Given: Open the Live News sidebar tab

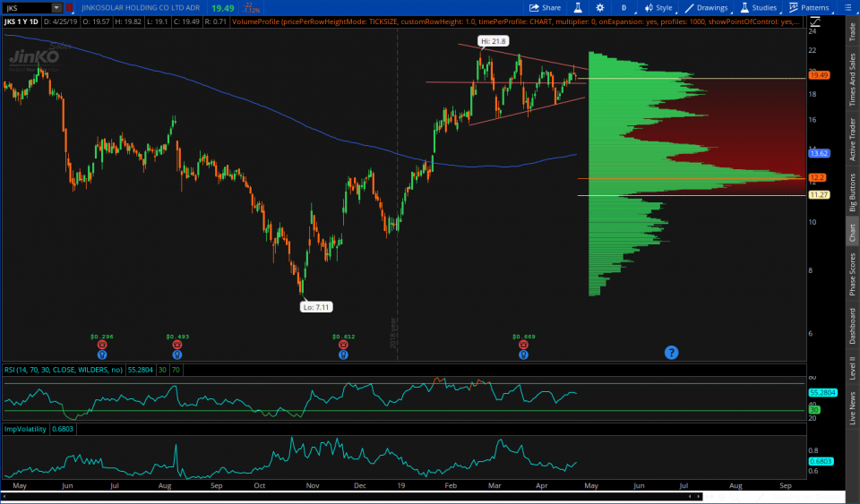Looking at the screenshot, I should (852, 407).
